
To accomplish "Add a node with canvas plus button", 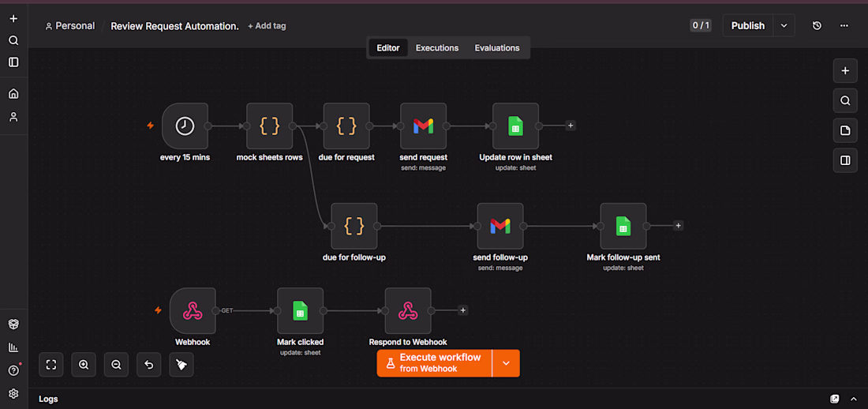I will [845, 71].
